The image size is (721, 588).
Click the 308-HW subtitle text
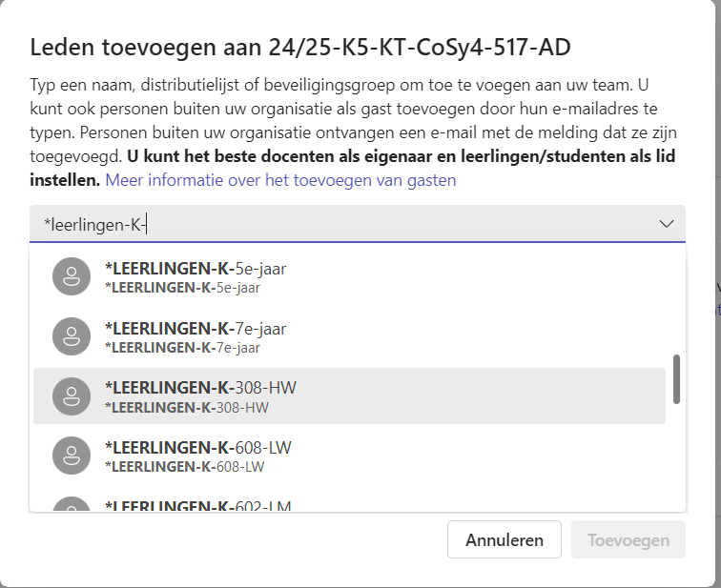(187, 408)
